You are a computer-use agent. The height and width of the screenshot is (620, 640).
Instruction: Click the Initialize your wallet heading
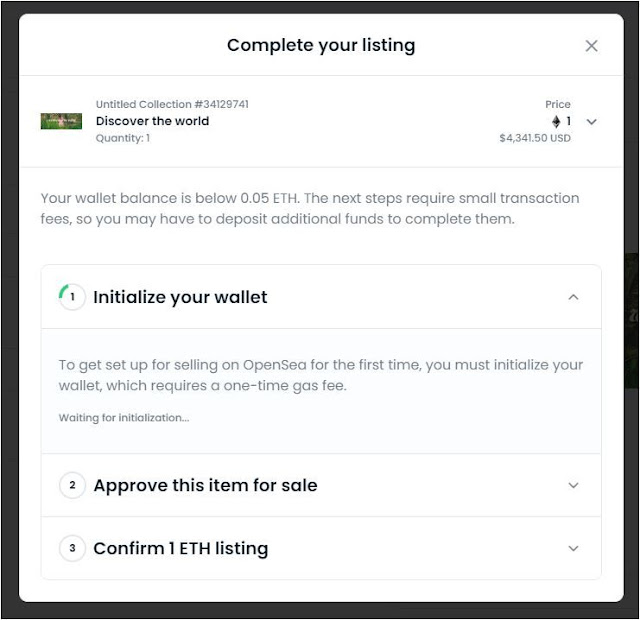tap(180, 297)
